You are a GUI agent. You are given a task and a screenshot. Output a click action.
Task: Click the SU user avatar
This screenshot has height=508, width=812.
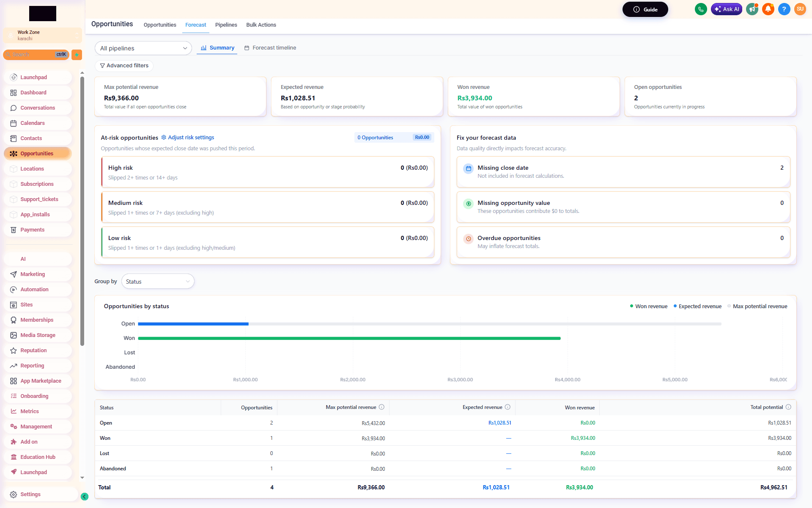coord(800,9)
